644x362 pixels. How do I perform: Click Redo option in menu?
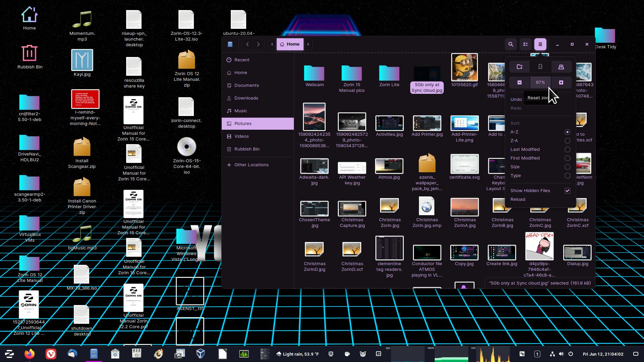tap(516, 108)
